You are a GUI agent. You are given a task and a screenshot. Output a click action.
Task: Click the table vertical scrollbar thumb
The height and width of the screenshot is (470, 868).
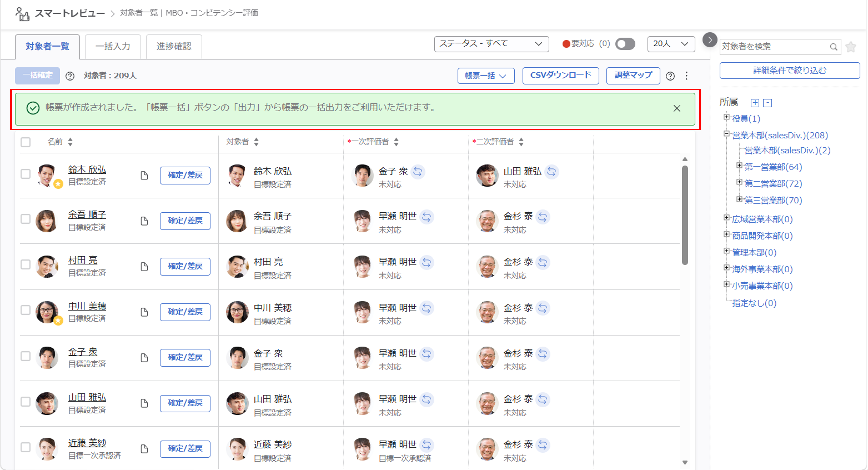pos(685,215)
